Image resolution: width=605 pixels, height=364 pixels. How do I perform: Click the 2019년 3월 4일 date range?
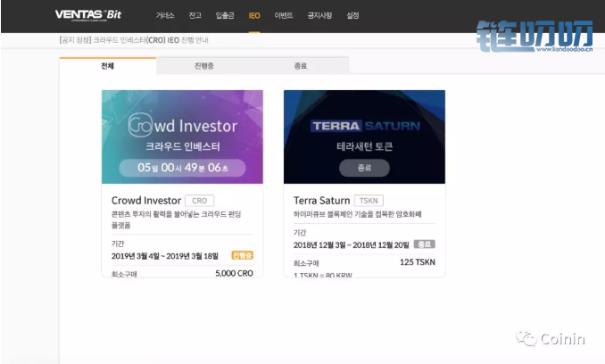[x=165, y=256]
